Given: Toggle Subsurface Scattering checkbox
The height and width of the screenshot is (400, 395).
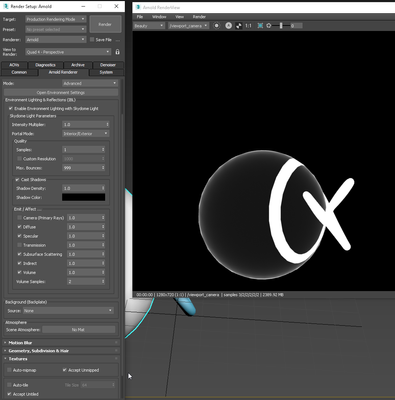Looking at the screenshot, I should click(x=19, y=254).
